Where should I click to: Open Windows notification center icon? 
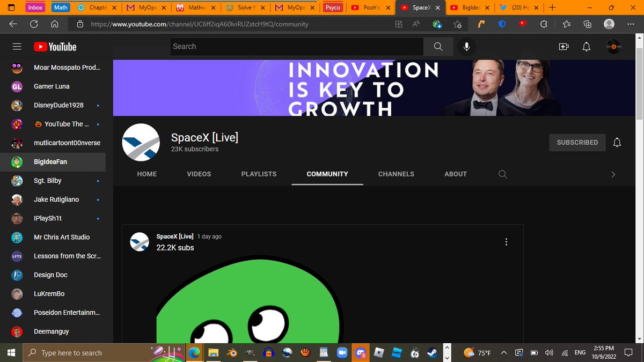(629, 353)
